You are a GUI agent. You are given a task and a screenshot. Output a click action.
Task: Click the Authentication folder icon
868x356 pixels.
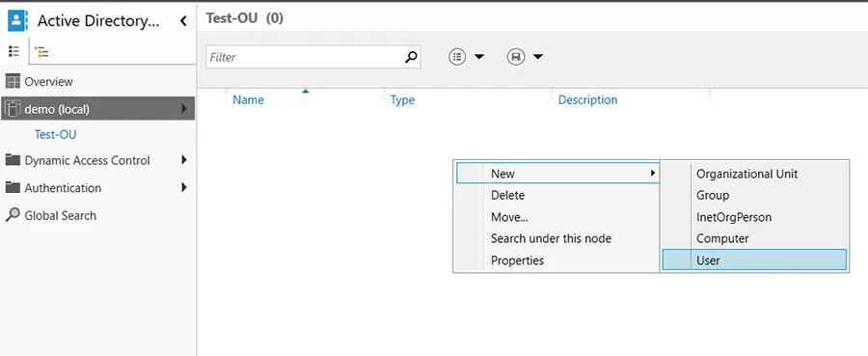tap(13, 188)
